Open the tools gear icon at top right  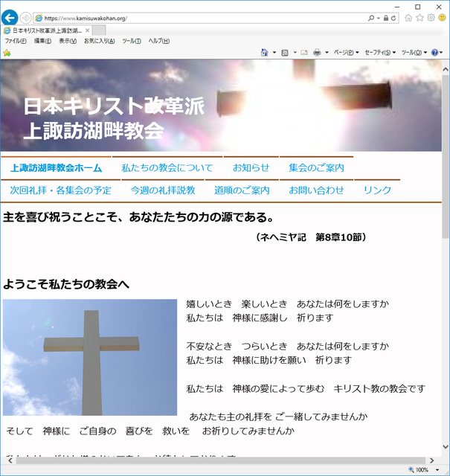click(431, 18)
